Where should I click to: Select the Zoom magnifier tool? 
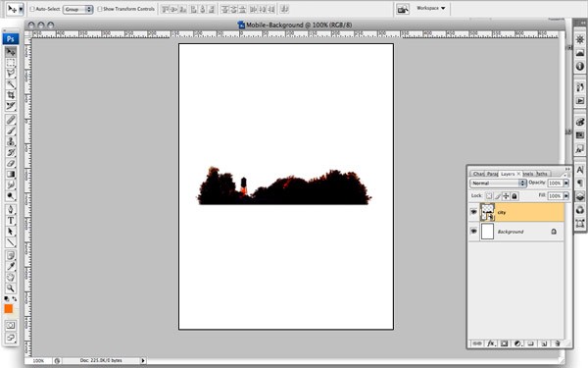pos(11,289)
